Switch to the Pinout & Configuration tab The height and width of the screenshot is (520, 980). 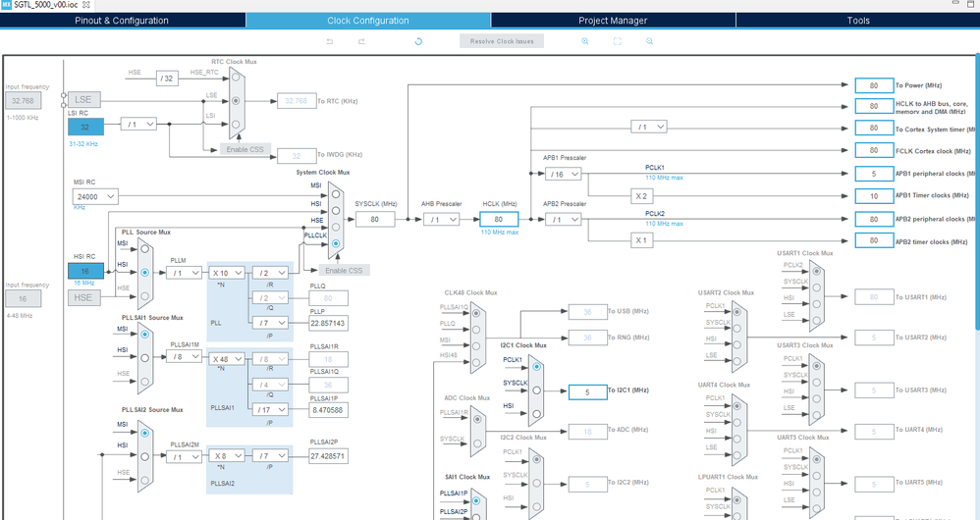(x=122, y=21)
